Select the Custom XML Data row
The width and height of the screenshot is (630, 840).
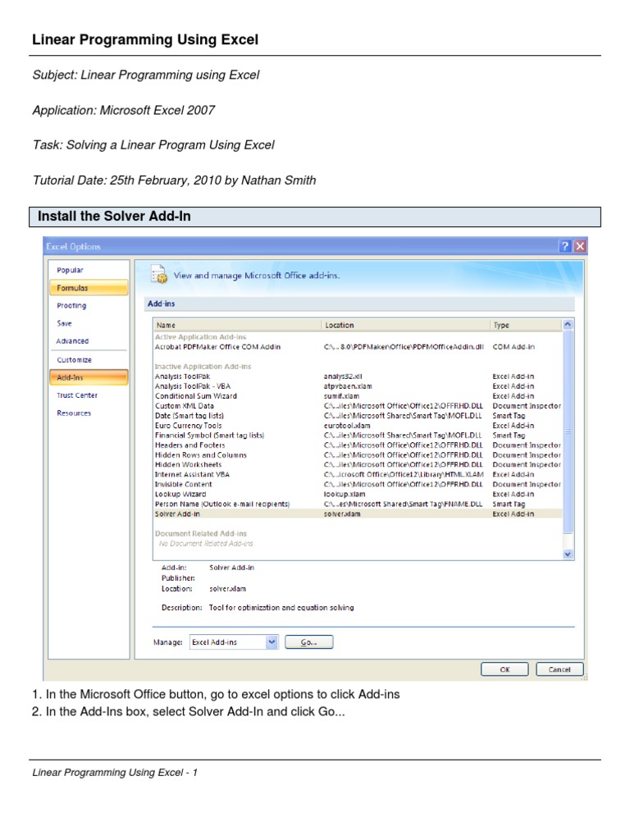[x=358, y=406]
